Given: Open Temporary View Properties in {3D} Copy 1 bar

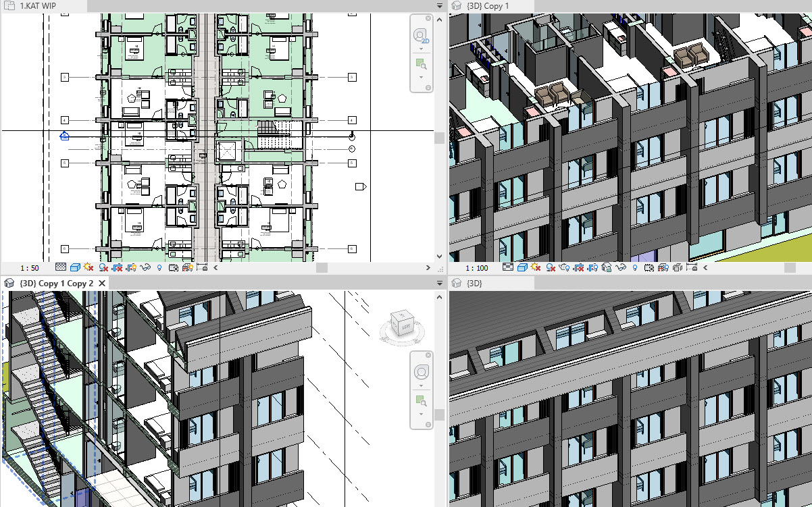Looking at the screenshot, I should pyautogui.click(x=649, y=268).
